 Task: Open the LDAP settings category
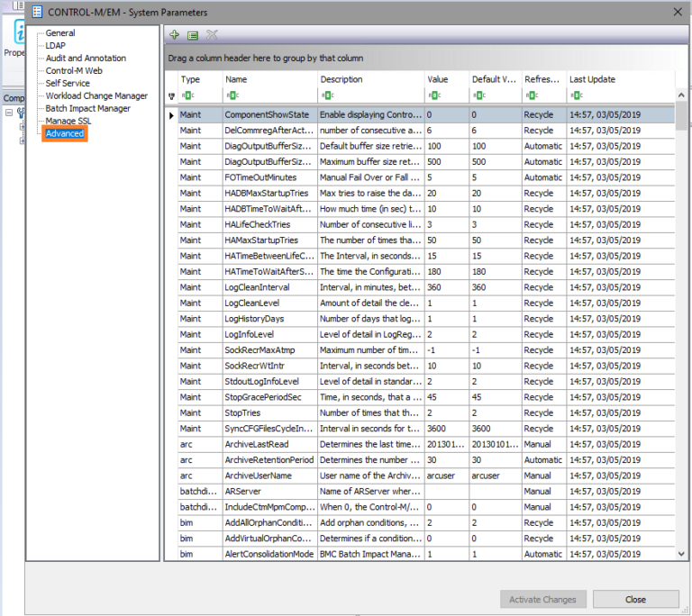(56, 45)
